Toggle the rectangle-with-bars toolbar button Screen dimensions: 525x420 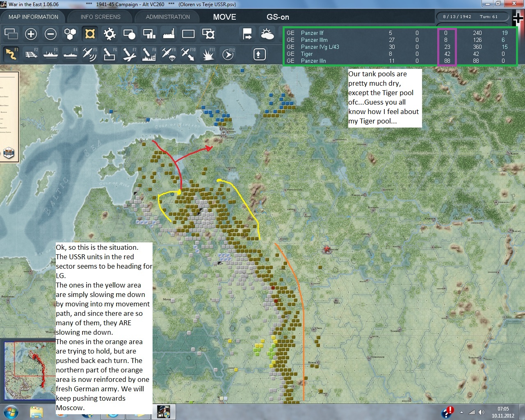(x=149, y=34)
